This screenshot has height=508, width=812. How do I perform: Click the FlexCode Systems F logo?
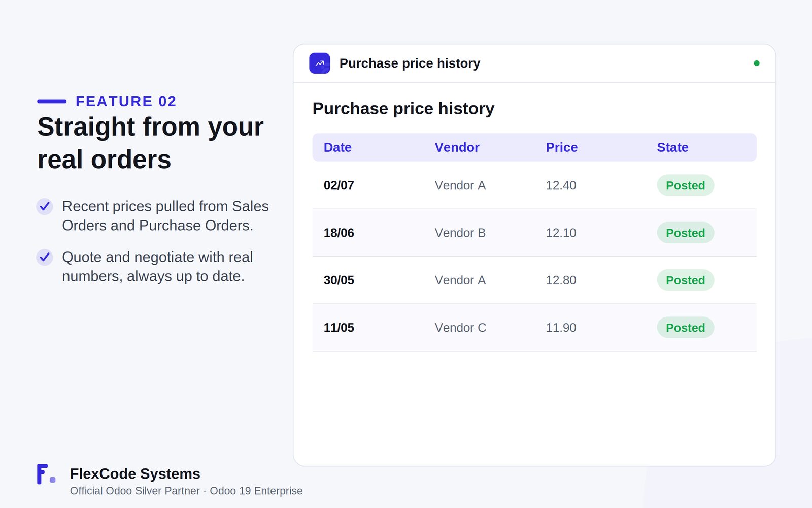[x=46, y=474]
